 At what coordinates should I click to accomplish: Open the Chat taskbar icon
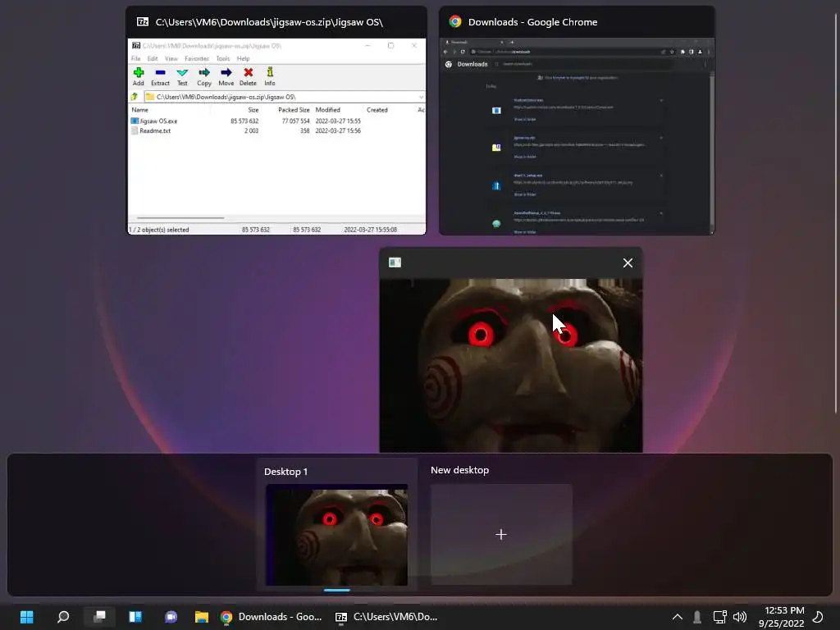171,617
